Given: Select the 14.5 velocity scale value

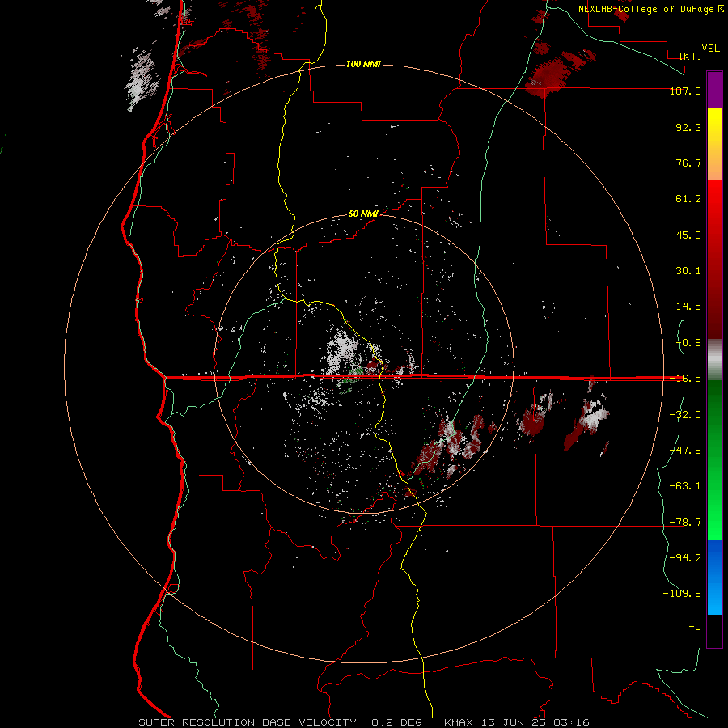Looking at the screenshot, I should click(688, 307).
